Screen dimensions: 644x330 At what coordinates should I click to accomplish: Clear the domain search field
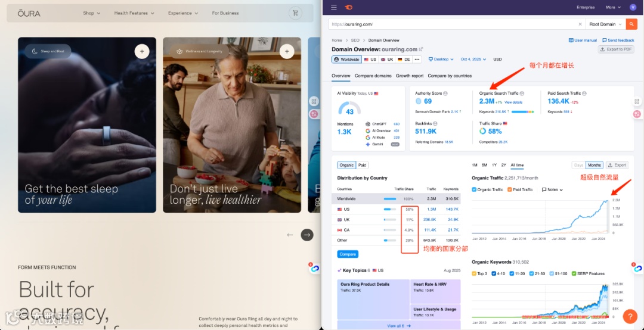pyautogui.click(x=580, y=24)
